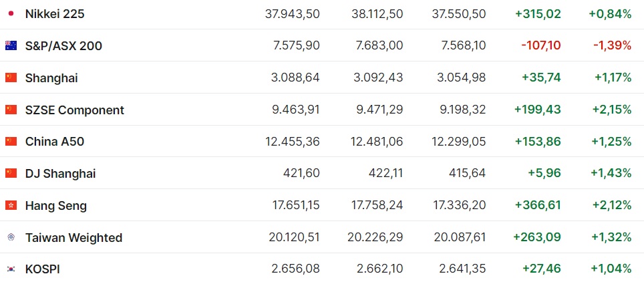Viewport: 644px width, 282px height.
Task: Click the China flag beside SZSE Component
Action: point(11,110)
